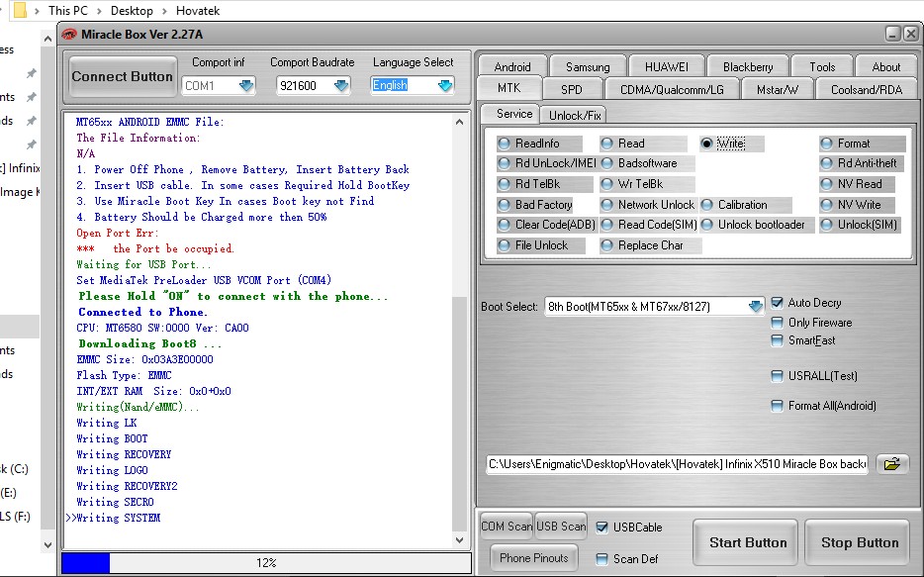Click the folder icon in Explorer address bar
This screenshot has height=577, width=924.
[20, 10]
